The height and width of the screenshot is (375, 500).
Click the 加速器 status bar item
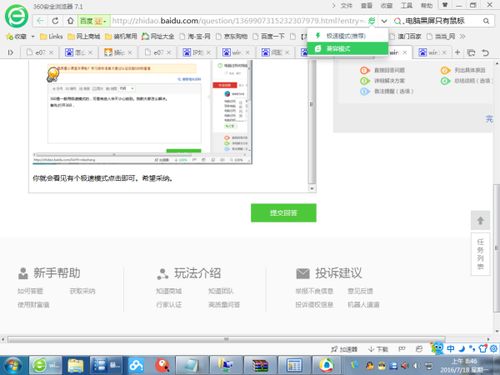(x=344, y=349)
